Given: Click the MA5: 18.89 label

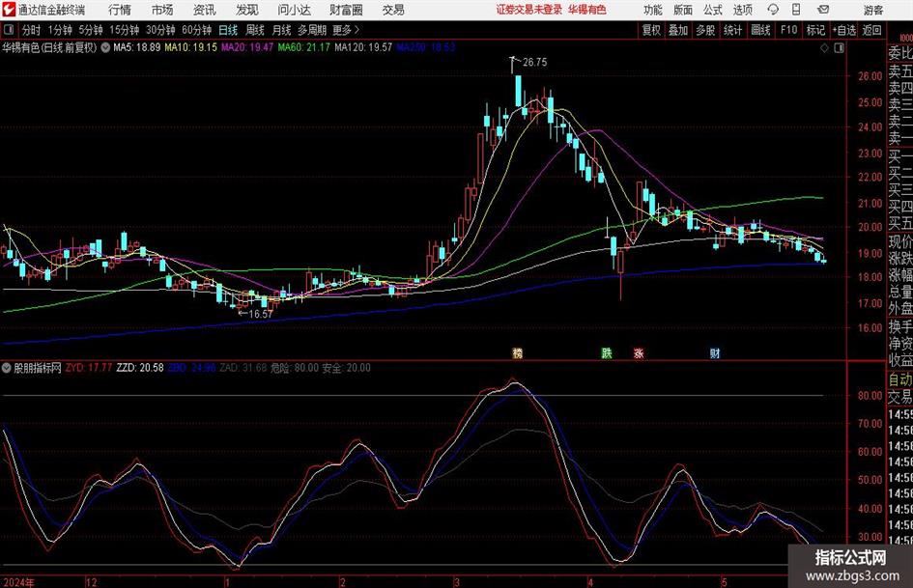Looking at the screenshot, I should 137,47.
